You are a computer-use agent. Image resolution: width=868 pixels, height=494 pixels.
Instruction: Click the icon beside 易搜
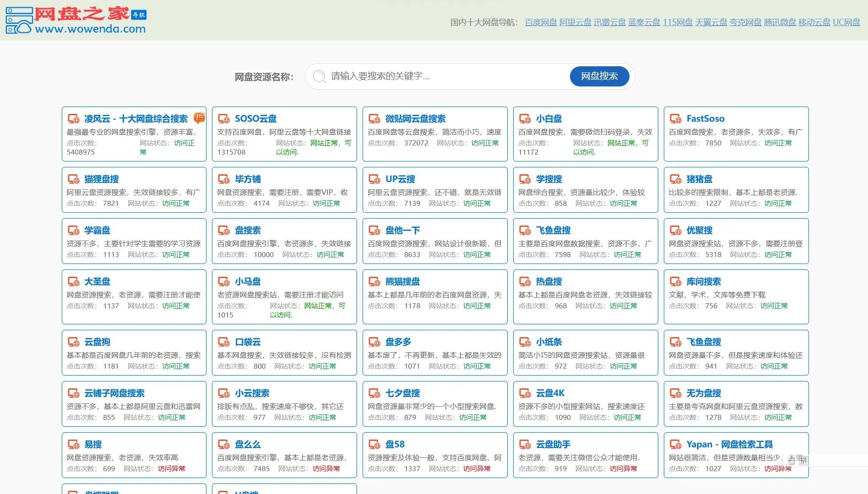73,445
